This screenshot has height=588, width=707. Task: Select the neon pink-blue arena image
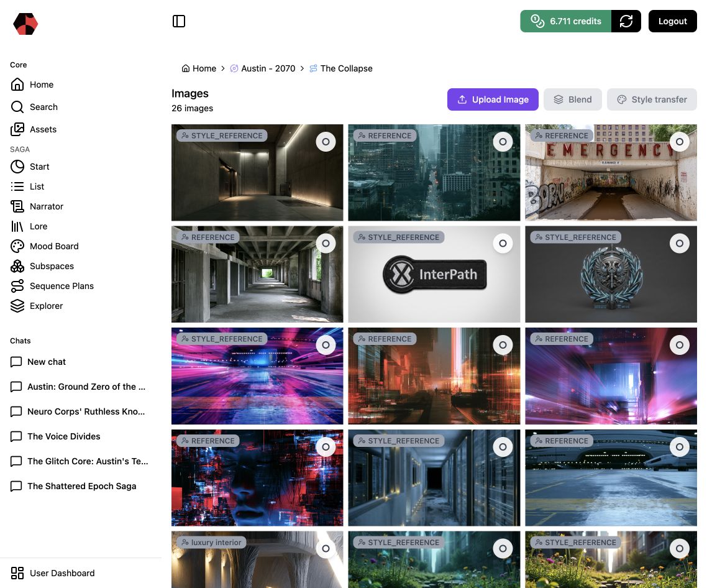click(x=326, y=345)
